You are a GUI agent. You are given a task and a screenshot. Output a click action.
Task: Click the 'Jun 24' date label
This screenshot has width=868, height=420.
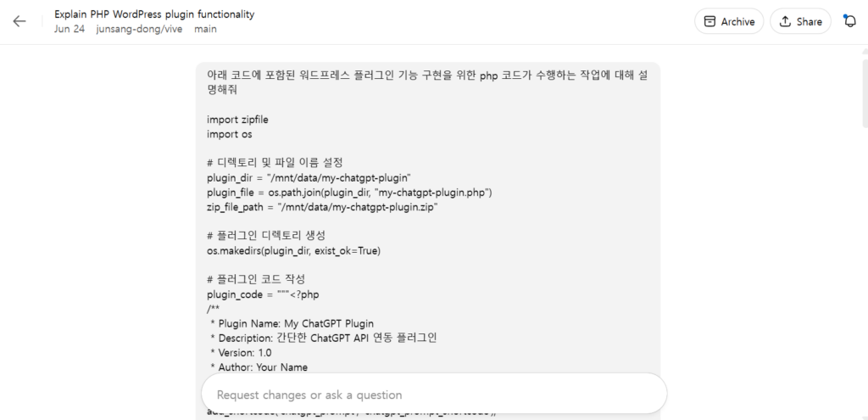(70, 29)
